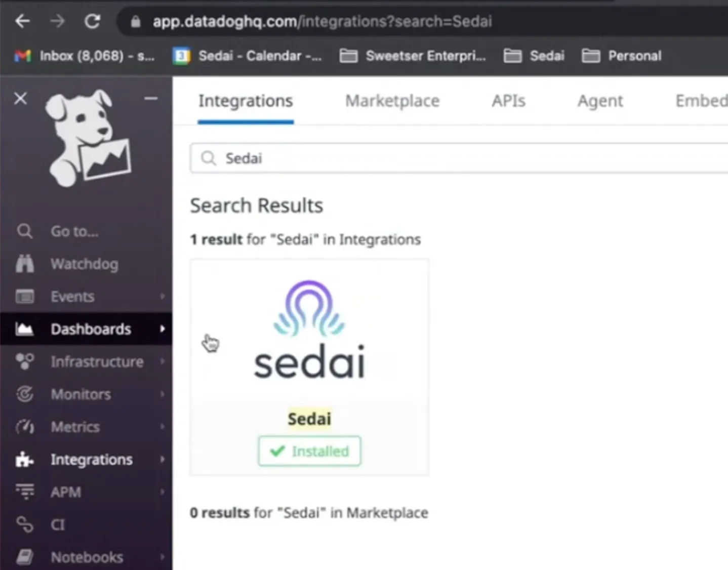
Task: Close the Datadog sidebar with the X
Action: pyautogui.click(x=20, y=98)
